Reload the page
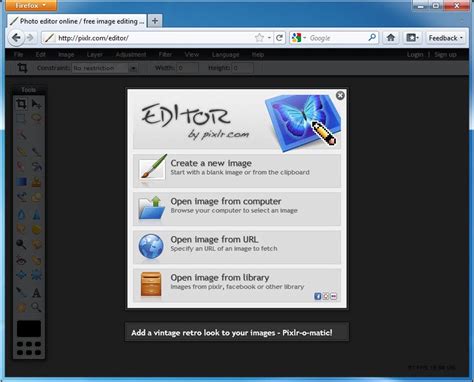The width and height of the screenshot is (474, 382). click(x=280, y=38)
